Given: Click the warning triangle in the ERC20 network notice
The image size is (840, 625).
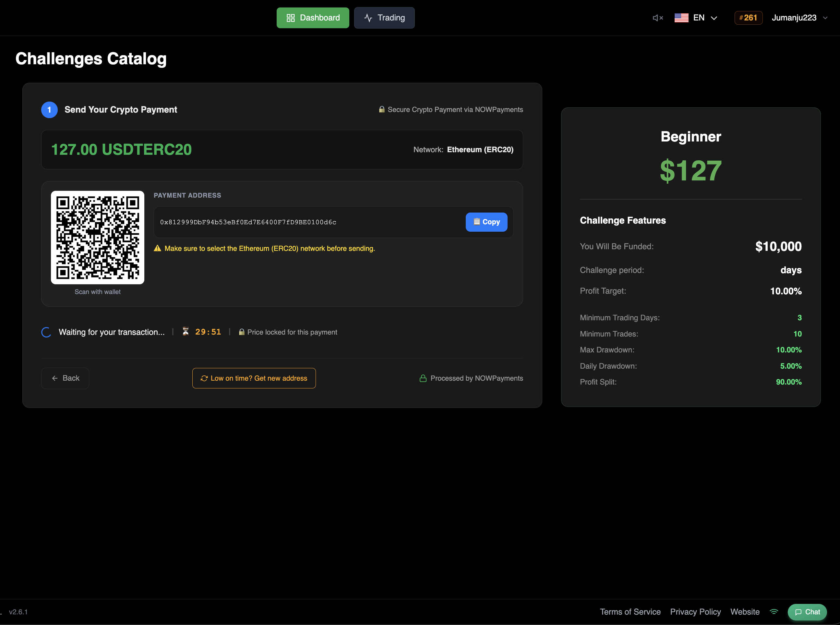Looking at the screenshot, I should point(157,248).
